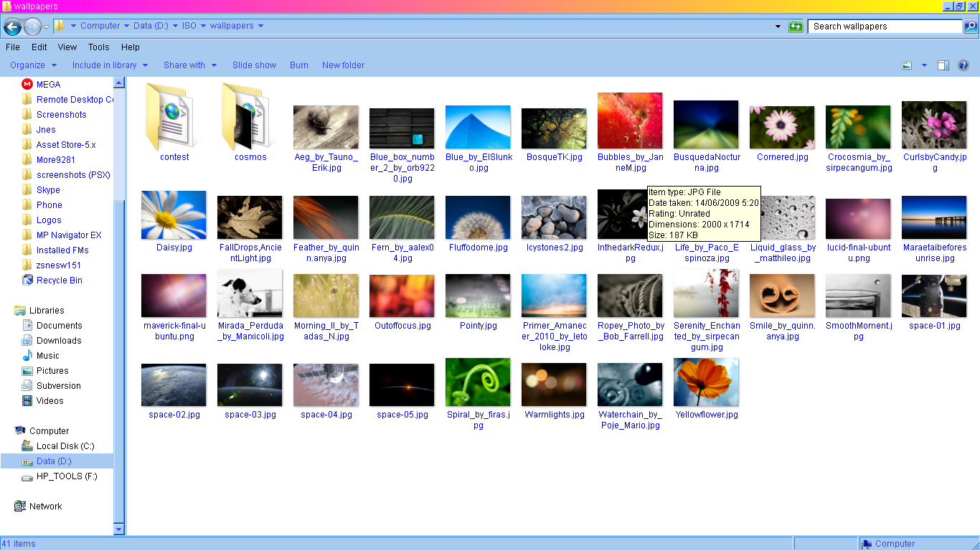The width and height of the screenshot is (980, 551).
Task: Open the Pictures library
Action: (45, 371)
